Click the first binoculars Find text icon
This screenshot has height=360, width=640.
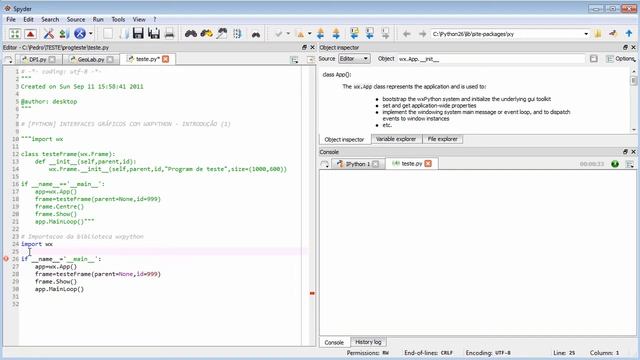(x=191, y=34)
